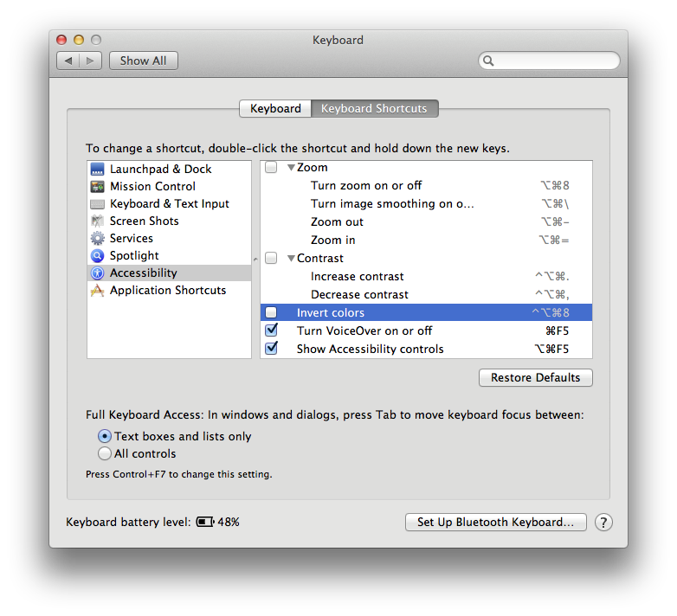Click the VoiceOver shortcut ⌘F5
This screenshot has width=677, height=616.
click(557, 330)
